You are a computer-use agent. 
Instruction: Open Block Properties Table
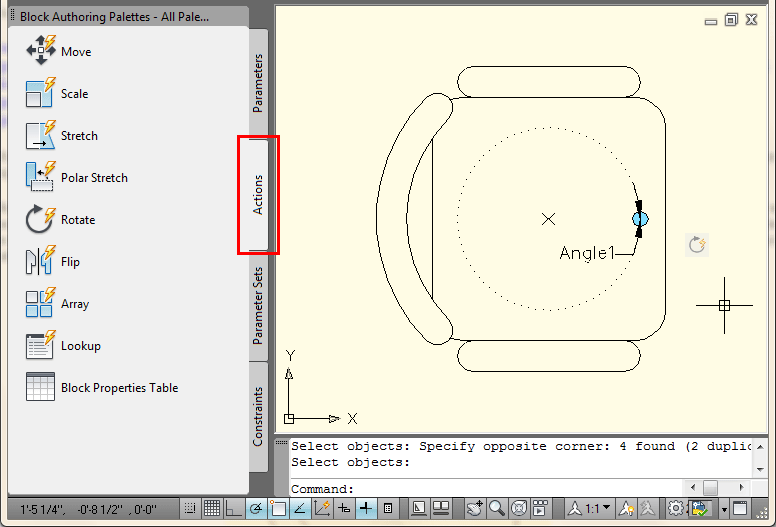[102, 387]
